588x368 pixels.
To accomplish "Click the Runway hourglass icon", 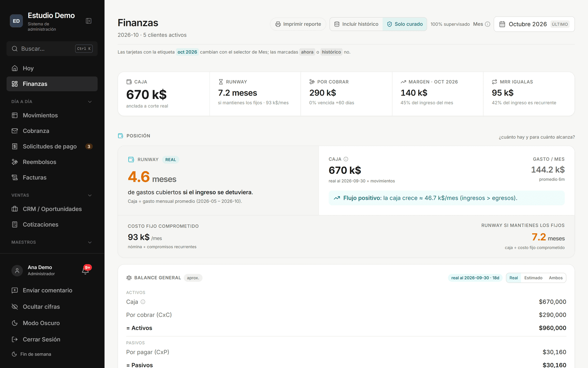I will click(x=221, y=82).
